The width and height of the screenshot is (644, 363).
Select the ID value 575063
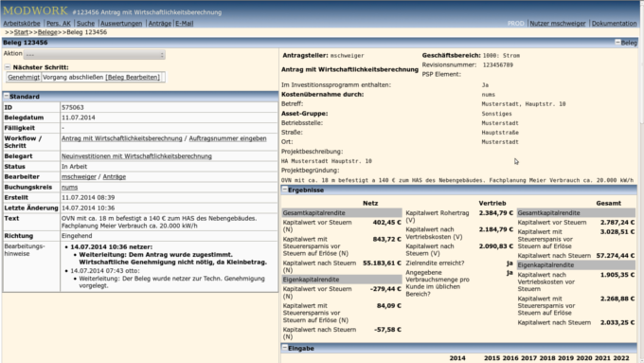[x=73, y=107]
